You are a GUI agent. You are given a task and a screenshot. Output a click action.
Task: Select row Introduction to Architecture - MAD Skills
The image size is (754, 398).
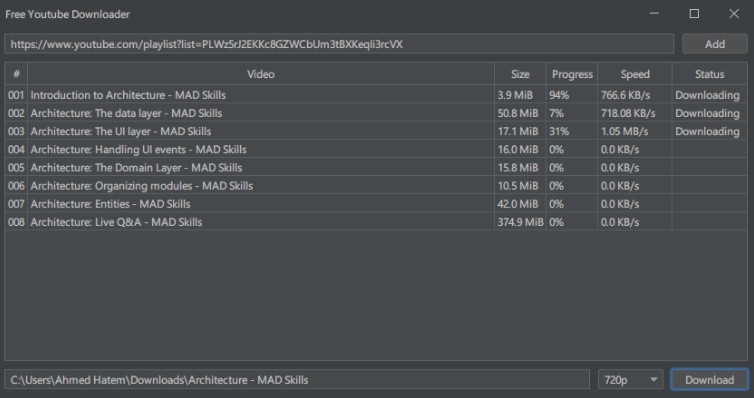(376, 95)
